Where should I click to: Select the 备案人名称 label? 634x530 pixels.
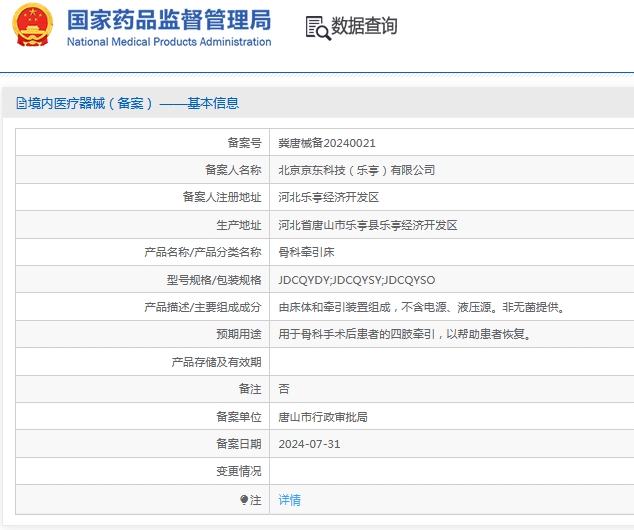click(x=233, y=170)
